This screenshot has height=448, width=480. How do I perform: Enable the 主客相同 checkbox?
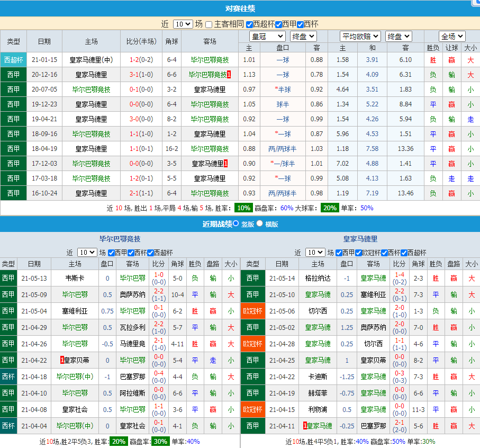(209, 24)
